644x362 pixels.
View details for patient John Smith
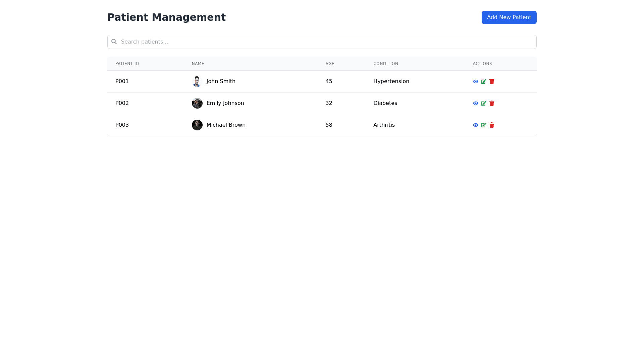[x=475, y=81]
